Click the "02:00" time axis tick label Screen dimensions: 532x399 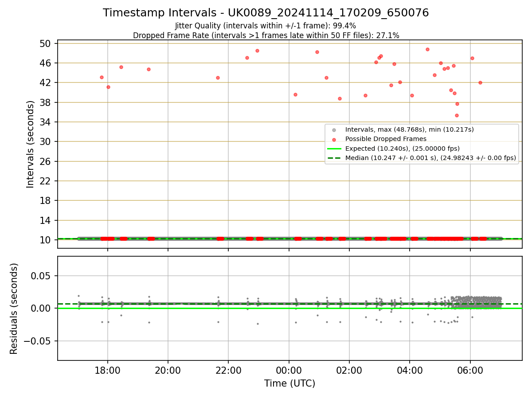349,370
